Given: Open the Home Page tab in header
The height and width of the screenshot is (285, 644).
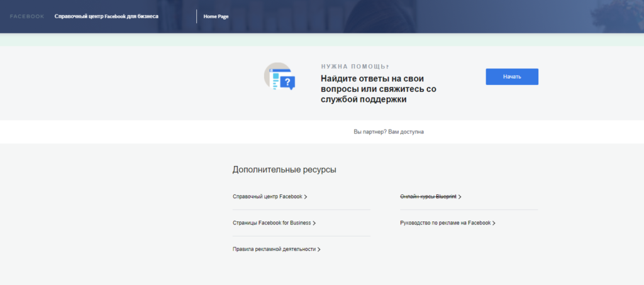Looking at the screenshot, I should (216, 16).
